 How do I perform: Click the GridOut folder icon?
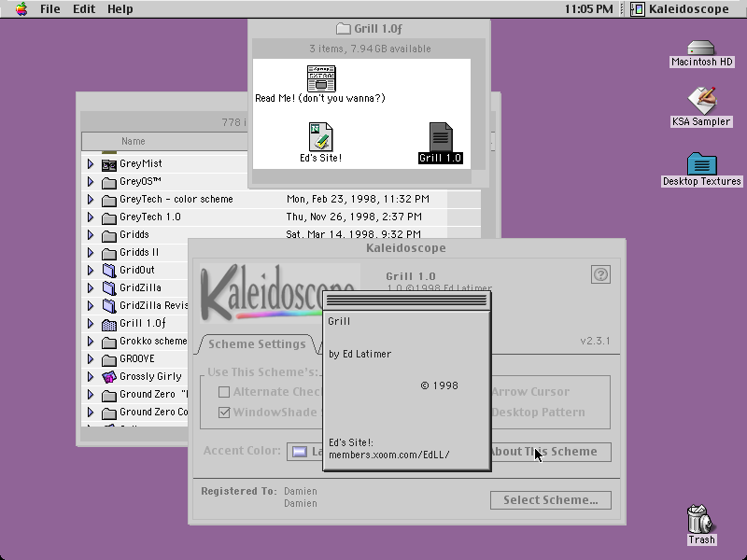coord(109,271)
